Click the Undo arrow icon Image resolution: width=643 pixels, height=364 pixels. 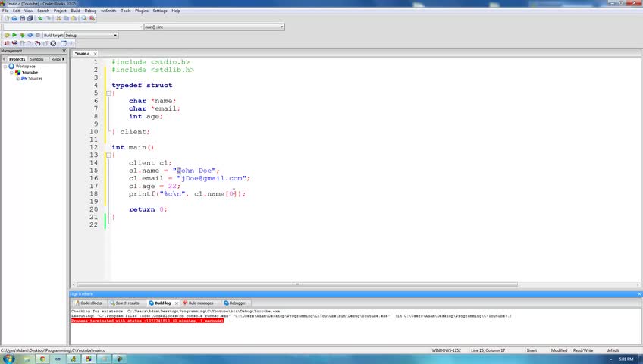[x=40, y=18]
